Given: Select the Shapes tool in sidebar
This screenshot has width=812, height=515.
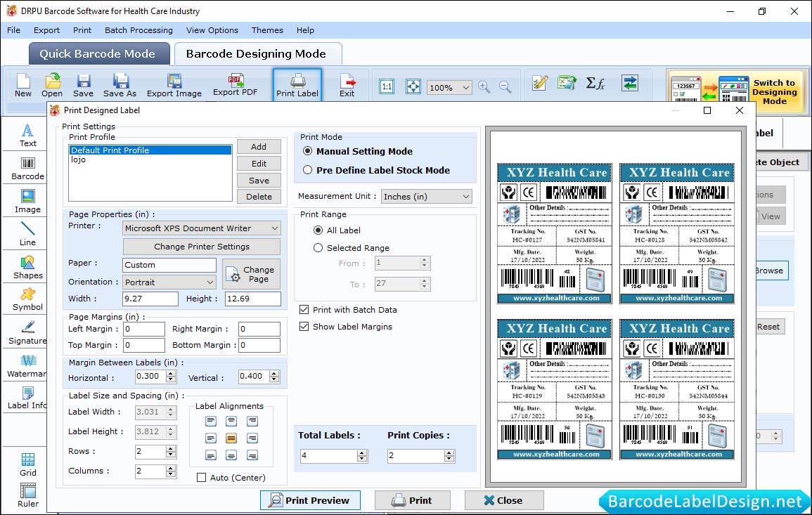Looking at the screenshot, I should pyautogui.click(x=28, y=267).
